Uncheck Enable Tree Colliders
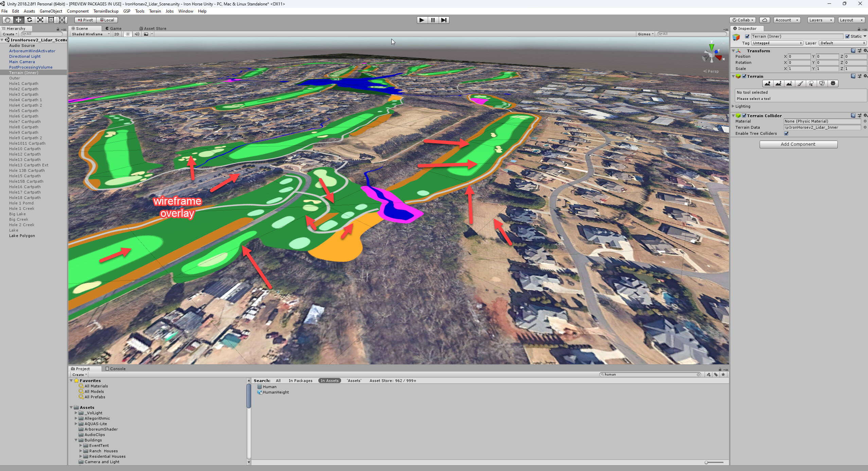The image size is (868, 471). [786, 133]
